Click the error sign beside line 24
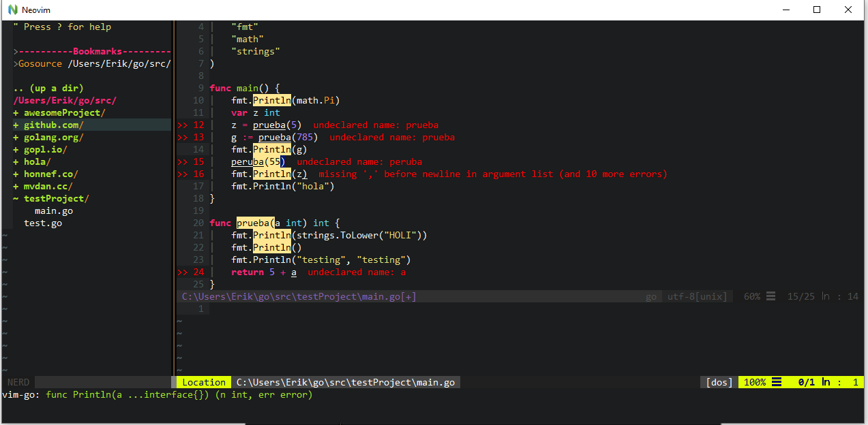868x425 pixels. (181, 272)
